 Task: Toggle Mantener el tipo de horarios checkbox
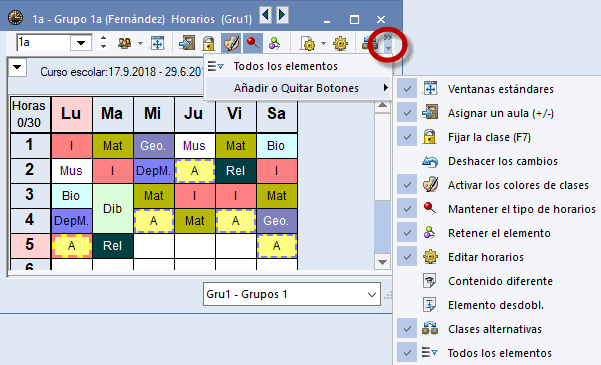(407, 209)
